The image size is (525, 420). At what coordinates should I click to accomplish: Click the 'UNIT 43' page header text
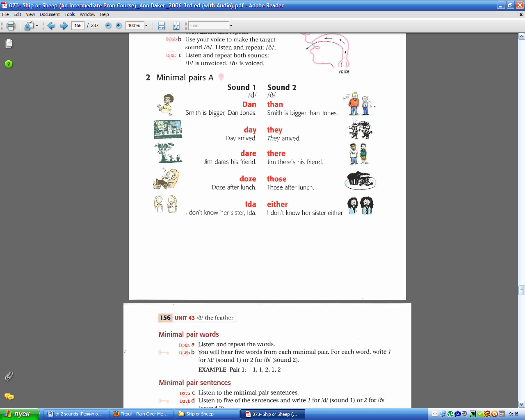point(185,318)
